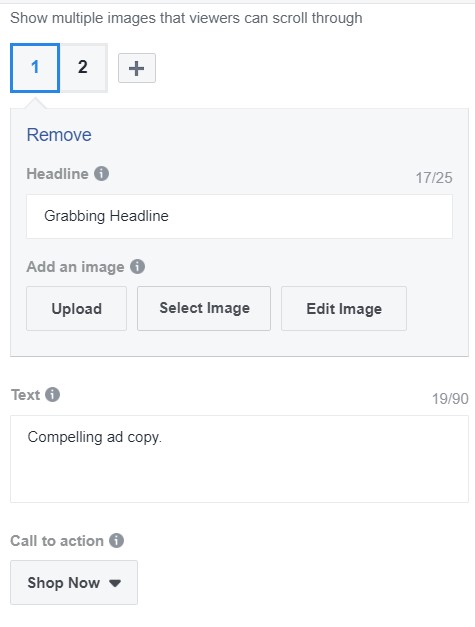Open the Shop Now call-to-action dropdown
Image resolution: width=475 pixels, height=627 pixels.
pos(74,582)
